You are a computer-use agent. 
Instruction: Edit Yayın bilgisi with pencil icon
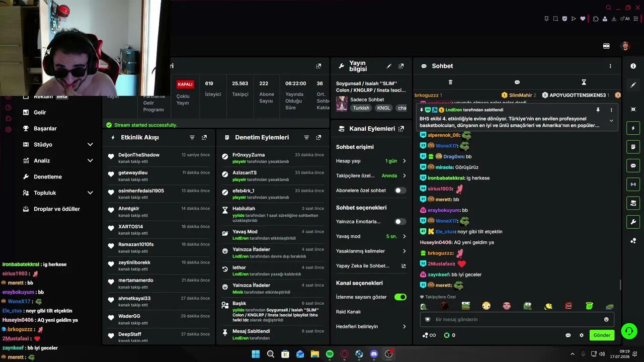click(389, 66)
